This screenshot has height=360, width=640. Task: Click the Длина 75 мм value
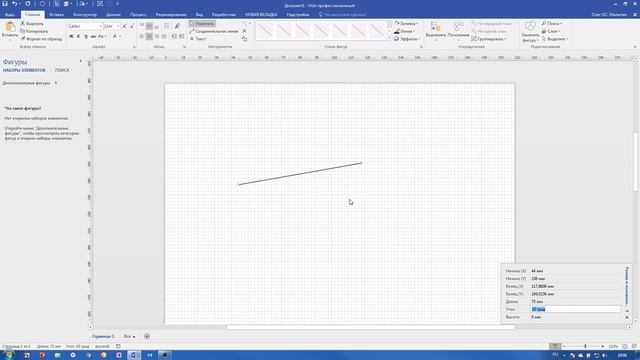point(537,302)
